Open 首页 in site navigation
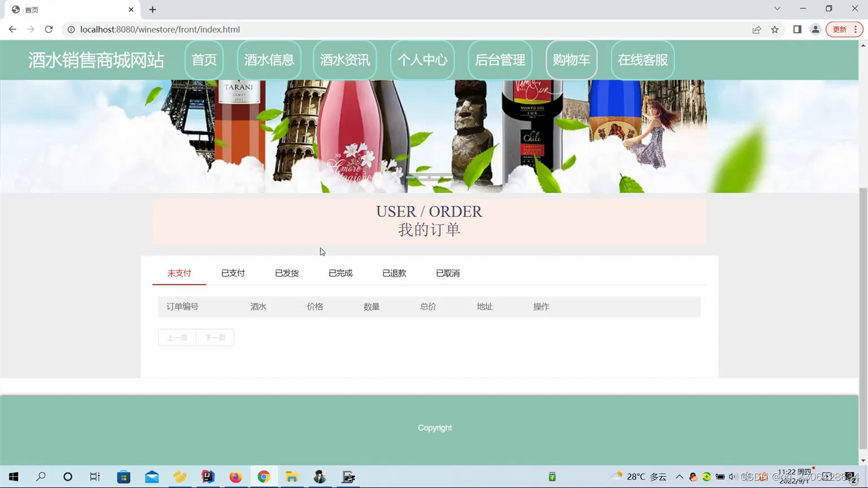Image resolution: width=868 pixels, height=488 pixels. (204, 60)
